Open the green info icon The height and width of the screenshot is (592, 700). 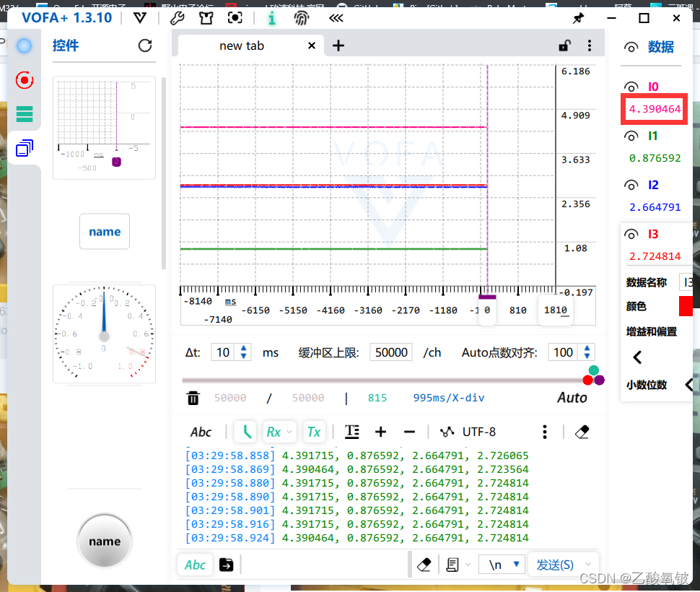click(271, 18)
